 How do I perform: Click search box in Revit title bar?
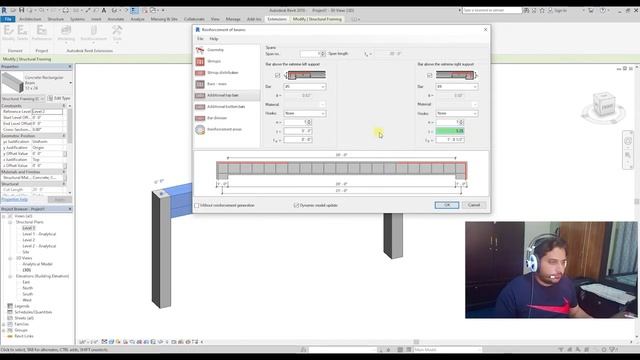pyautogui.click(x=492, y=10)
